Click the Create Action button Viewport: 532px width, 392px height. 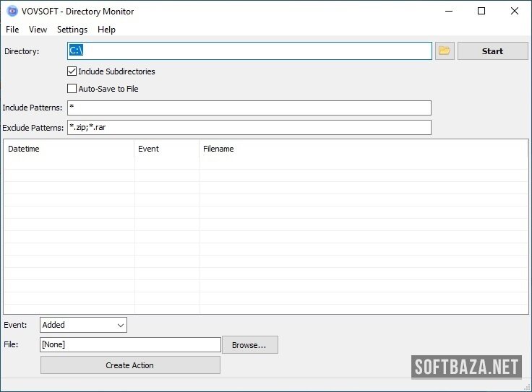pos(130,365)
